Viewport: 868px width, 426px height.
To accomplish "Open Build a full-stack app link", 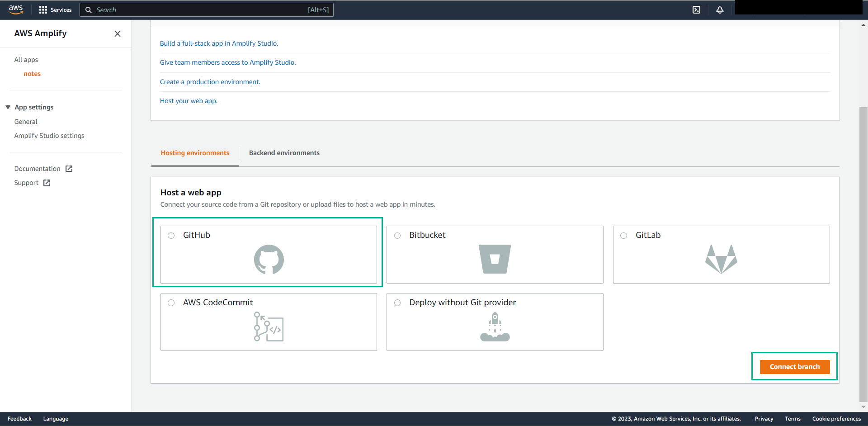I will [x=219, y=43].
